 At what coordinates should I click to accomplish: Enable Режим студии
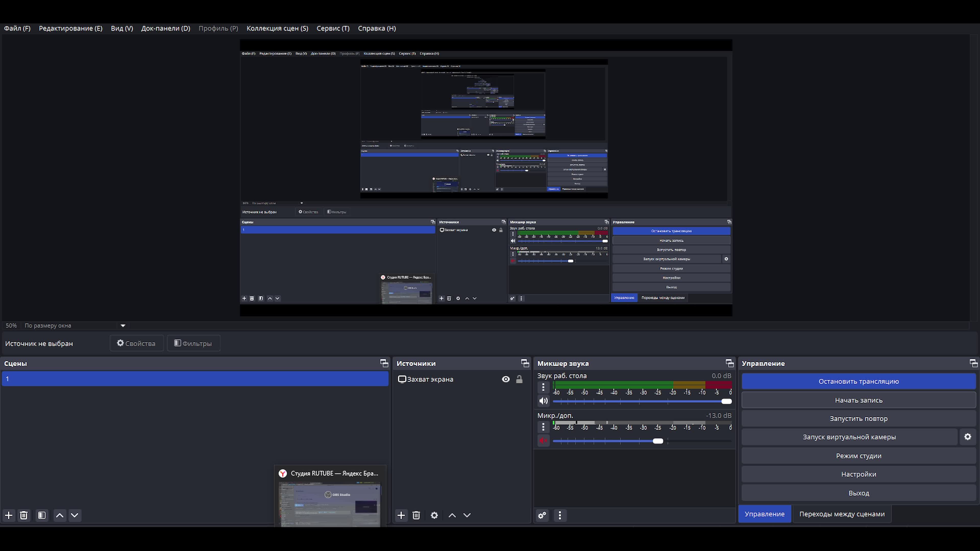click(x=859, y=456)
